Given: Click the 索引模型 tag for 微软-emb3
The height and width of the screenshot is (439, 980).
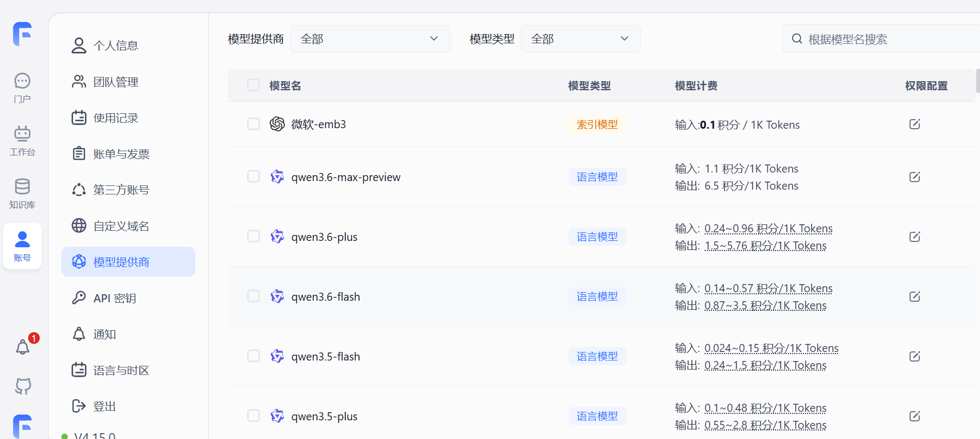Looking at the screenshot, I should point(597,124).
